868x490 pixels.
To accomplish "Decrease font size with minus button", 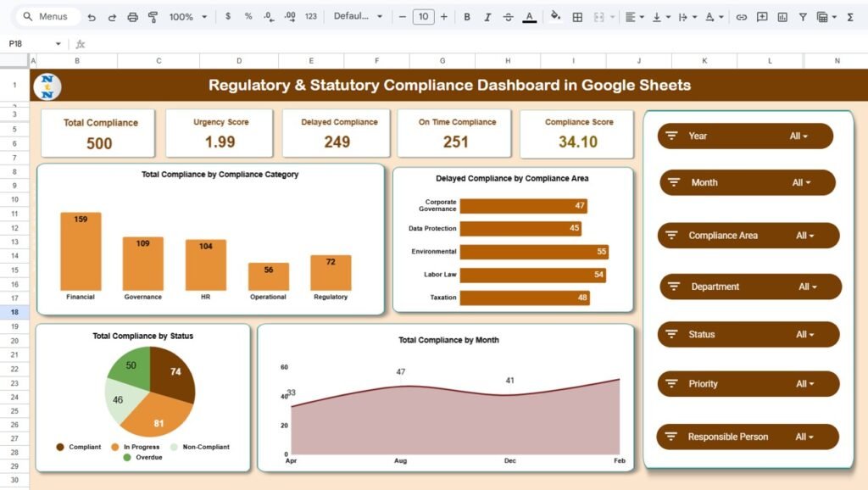I will pyautogui.click(x=403, y=17).
